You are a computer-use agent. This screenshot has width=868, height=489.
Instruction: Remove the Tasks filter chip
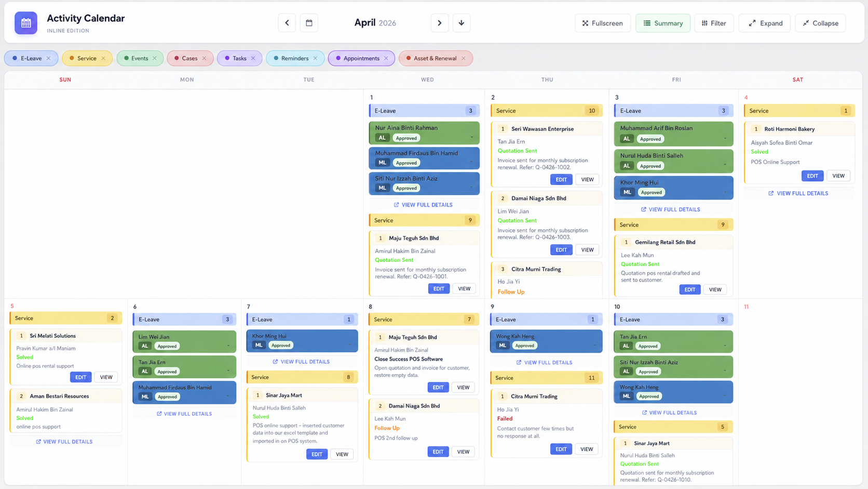click(253, 58)
